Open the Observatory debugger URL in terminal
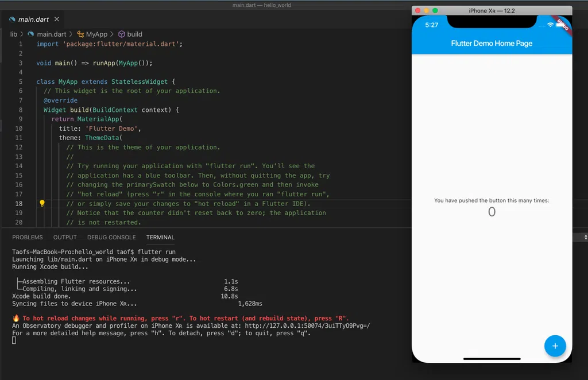Viewport: 588px width, 380px height. coord(307,325)
